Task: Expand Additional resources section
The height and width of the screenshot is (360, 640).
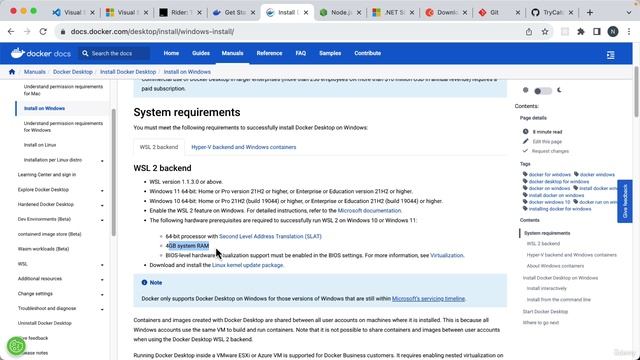Action: [x=102, y=279]
